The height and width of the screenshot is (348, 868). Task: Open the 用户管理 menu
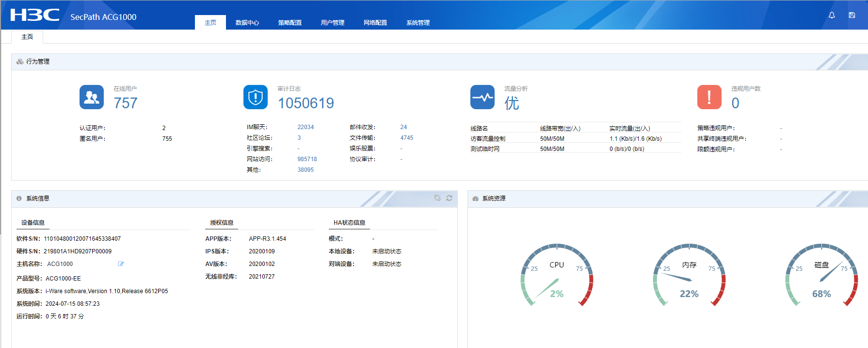[333, 23]
